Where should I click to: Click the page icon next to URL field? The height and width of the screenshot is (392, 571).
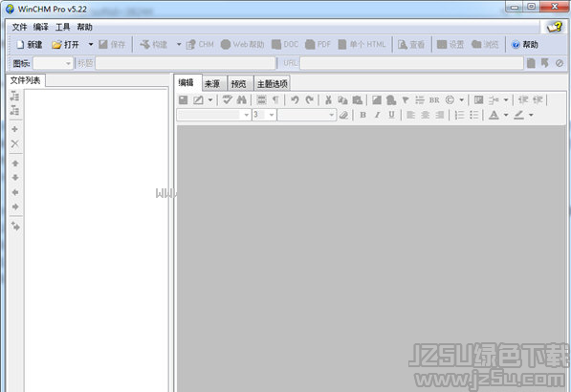pos(531,63)
